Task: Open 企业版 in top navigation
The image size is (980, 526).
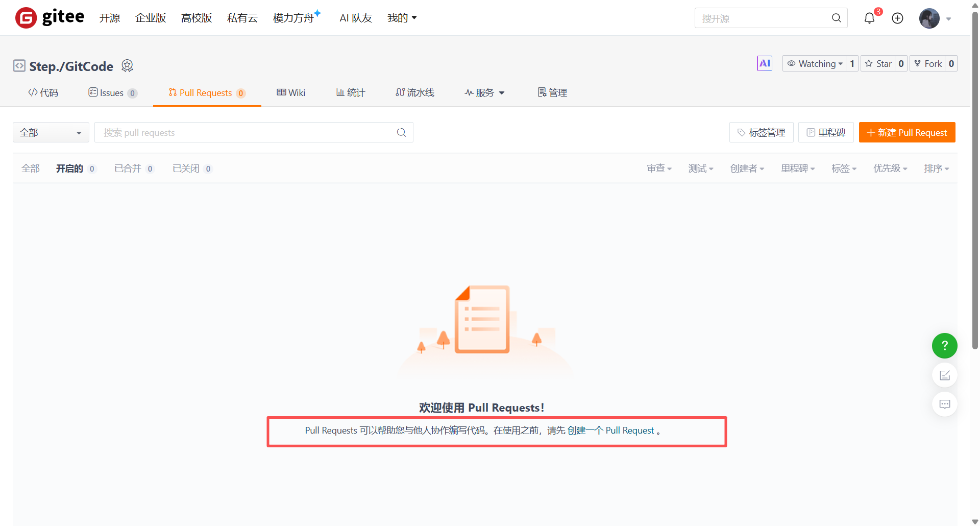Action: click(151, 18)
